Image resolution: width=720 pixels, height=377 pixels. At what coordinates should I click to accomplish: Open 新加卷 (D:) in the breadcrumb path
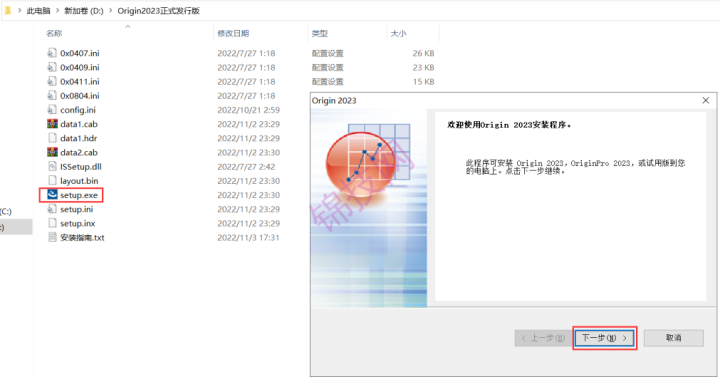click(x=84, y=11)
